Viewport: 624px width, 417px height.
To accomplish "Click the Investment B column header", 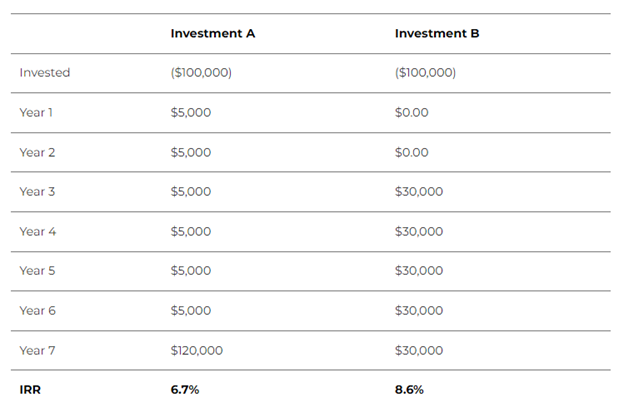I will [437, 33].
